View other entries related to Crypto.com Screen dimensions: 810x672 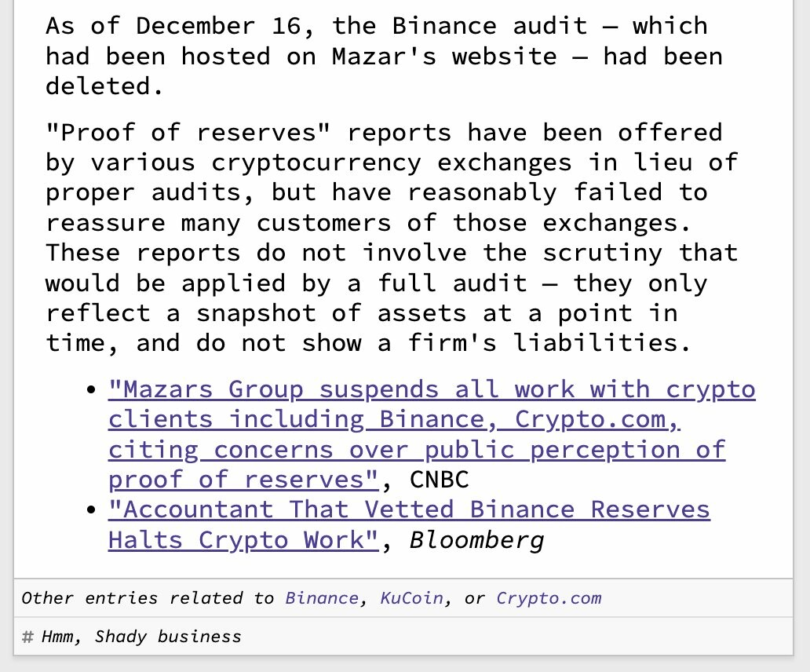[x=548, y=598]
